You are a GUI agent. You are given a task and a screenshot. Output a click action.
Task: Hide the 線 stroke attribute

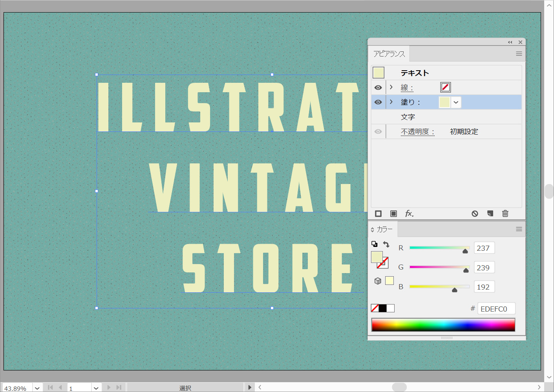click(x=378, y=88)
